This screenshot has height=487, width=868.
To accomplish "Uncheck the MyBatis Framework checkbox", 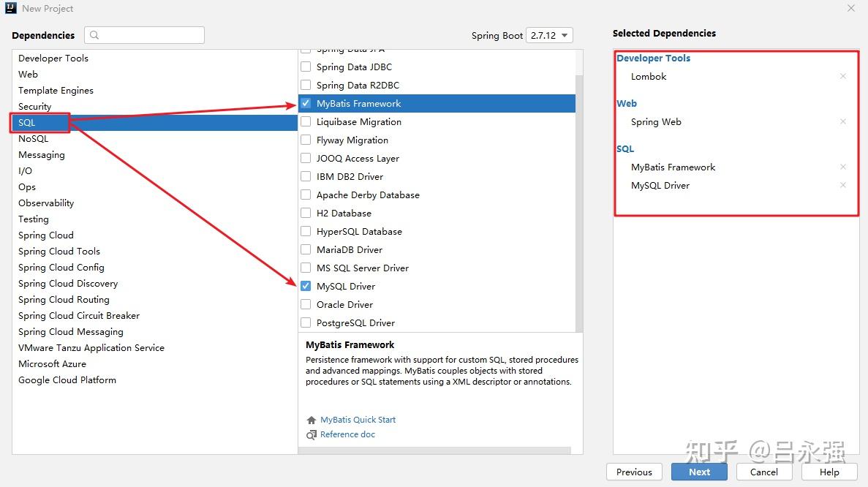I will coord(306,104).
